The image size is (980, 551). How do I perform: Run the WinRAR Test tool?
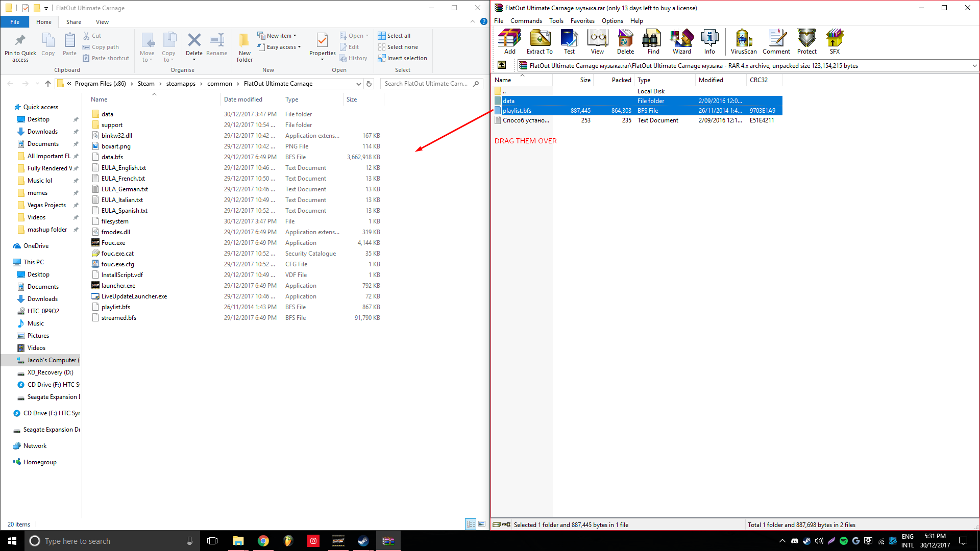coord(569,42)
